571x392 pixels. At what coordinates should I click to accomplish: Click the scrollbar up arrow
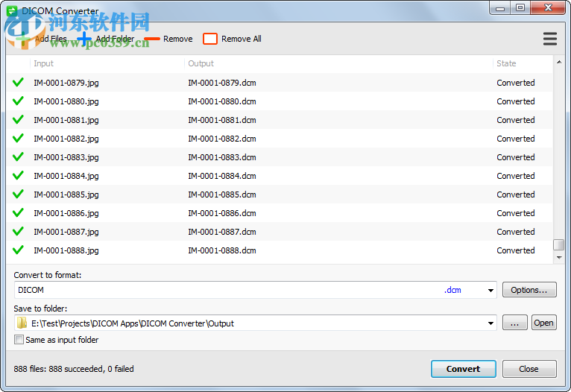pyautogui.click(x=559, y=63)
